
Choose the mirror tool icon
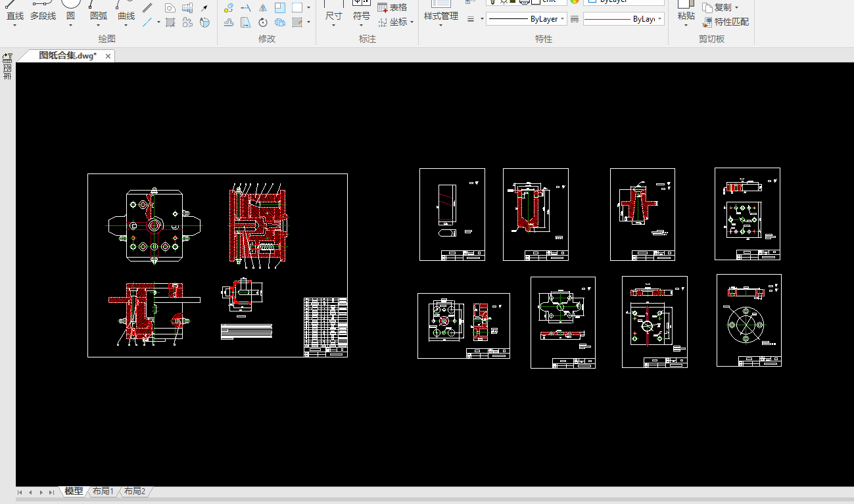tap(262, 8)
